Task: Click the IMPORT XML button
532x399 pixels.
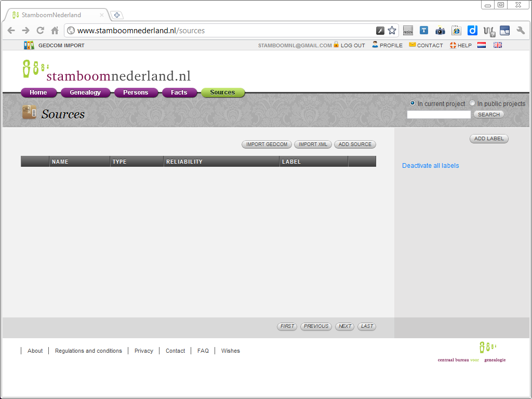Action: coord(313,144)
